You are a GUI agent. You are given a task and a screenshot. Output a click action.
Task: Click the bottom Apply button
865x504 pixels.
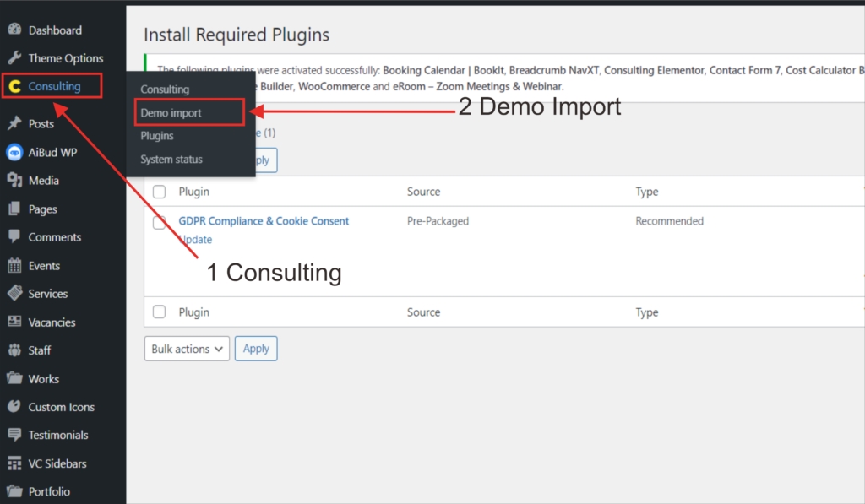point(256,349)
